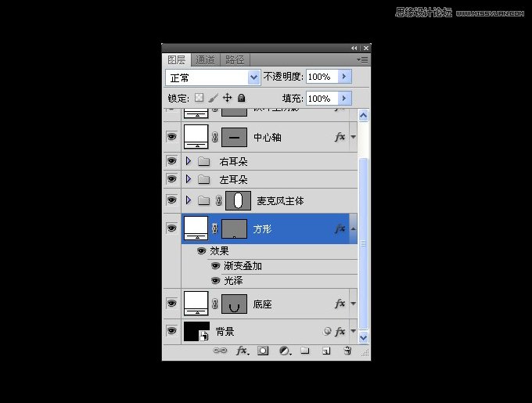Image resolution: width=532 pixels, height=403 pixels.
Task: Open the 不透明度 slider arrow
Action: [x=344, y=77]
